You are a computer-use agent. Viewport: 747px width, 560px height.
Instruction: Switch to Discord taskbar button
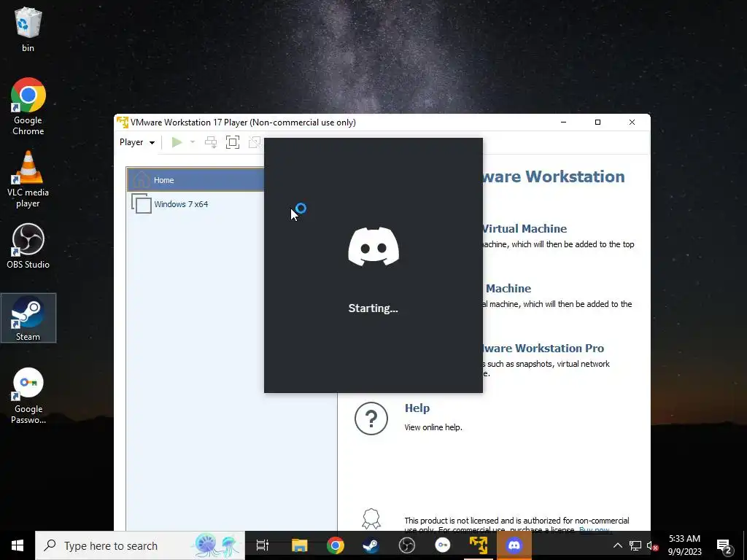click(514, 545)
